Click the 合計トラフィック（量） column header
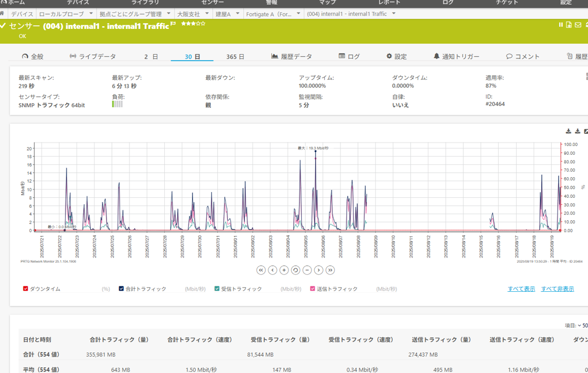The image size is (588, 373). tap(119, 339)
